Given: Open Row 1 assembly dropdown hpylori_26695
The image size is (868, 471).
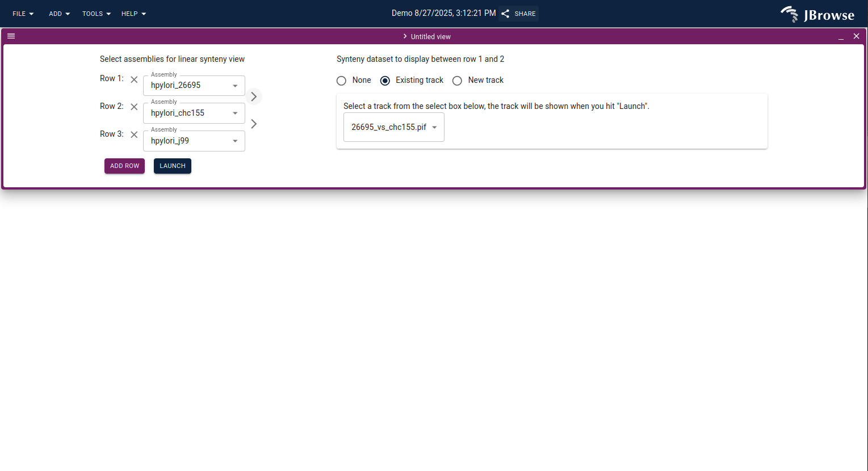Looking at the screenshot, I should (194, 86).
